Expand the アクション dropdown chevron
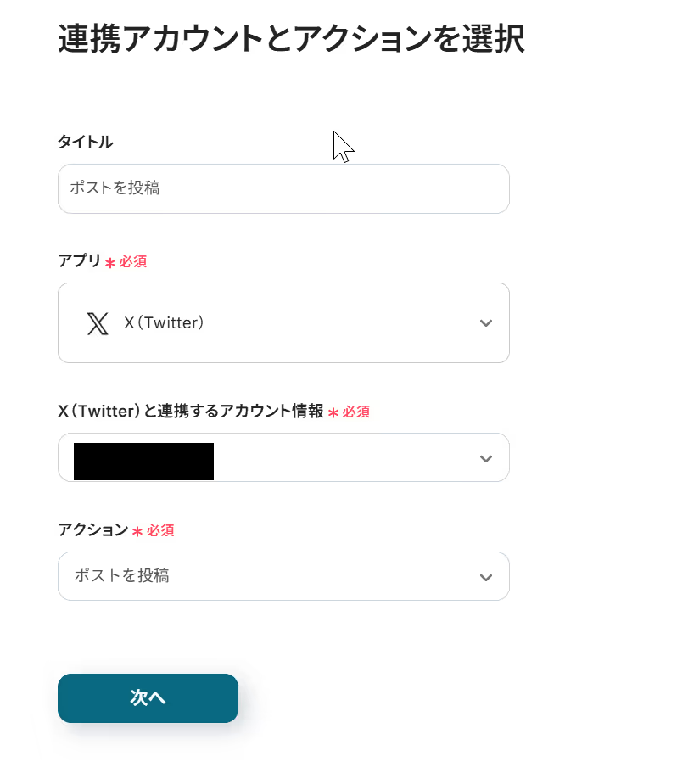 click(x=485, y=577)
